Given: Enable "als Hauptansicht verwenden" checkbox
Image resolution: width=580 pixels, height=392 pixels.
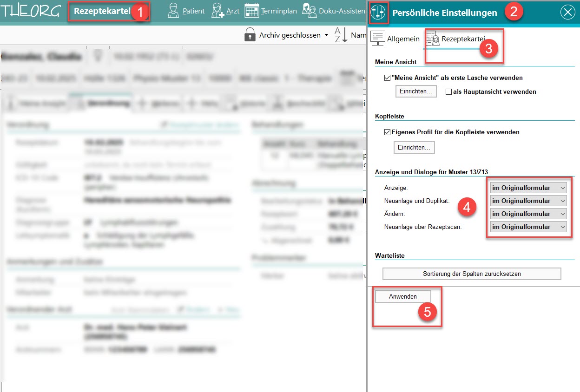Looking at the screenshot, I should click(x=448, y=92).
